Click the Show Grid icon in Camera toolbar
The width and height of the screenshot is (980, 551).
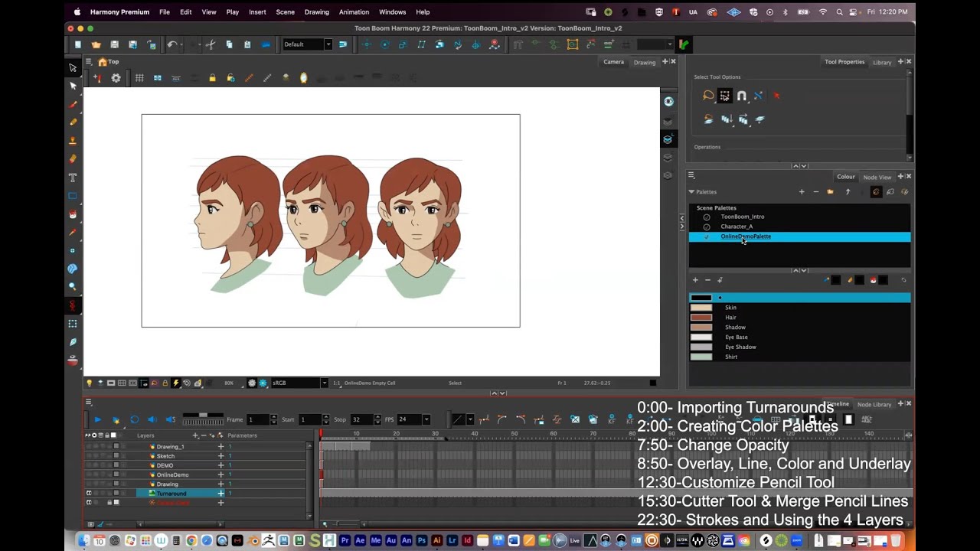click(x=139, y=78)
